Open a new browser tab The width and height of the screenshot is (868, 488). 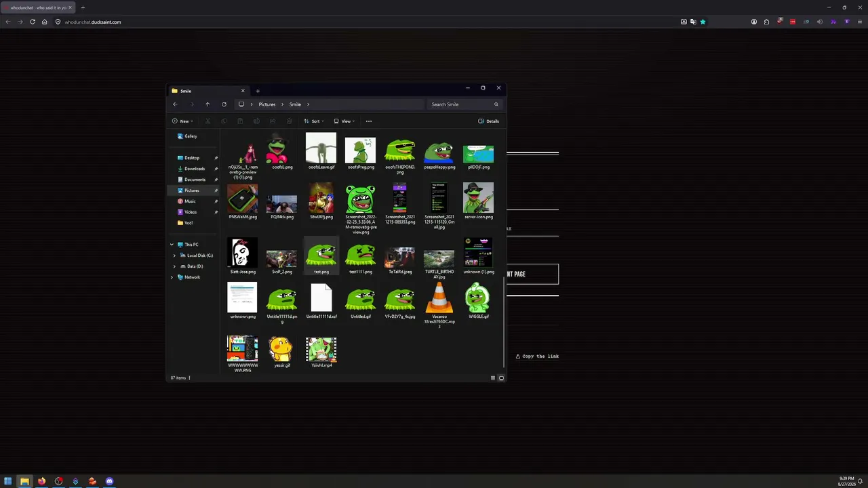pyautogui.click(x=83, y=7)
